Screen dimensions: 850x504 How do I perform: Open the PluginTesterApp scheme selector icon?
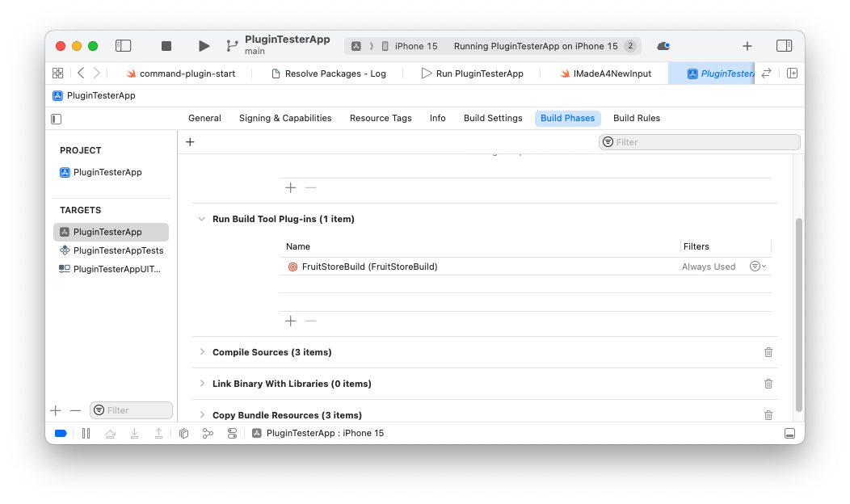click(x=356, y=46)
